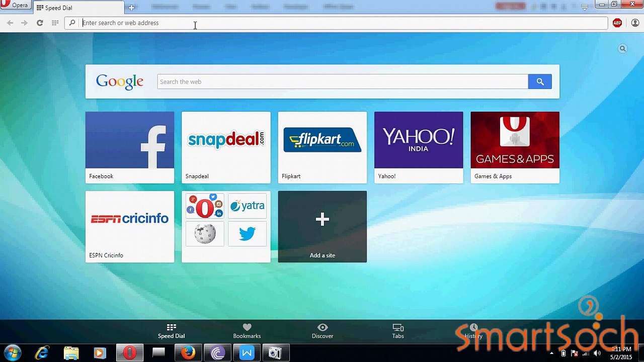Open the camera app taskbar icon
Image resolution: width=644 pixels, height=362 pixels.
click(276, 353)
